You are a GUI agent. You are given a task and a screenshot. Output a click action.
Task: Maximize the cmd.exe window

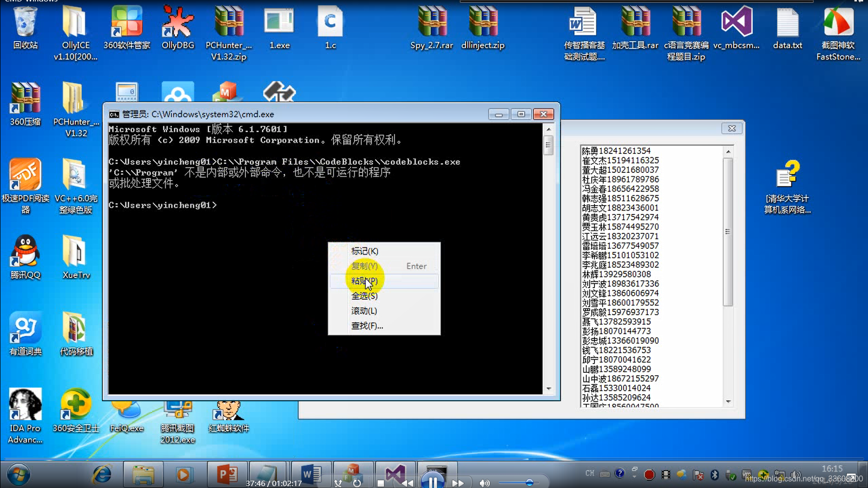pyautogui.click(x=521, y=114)
